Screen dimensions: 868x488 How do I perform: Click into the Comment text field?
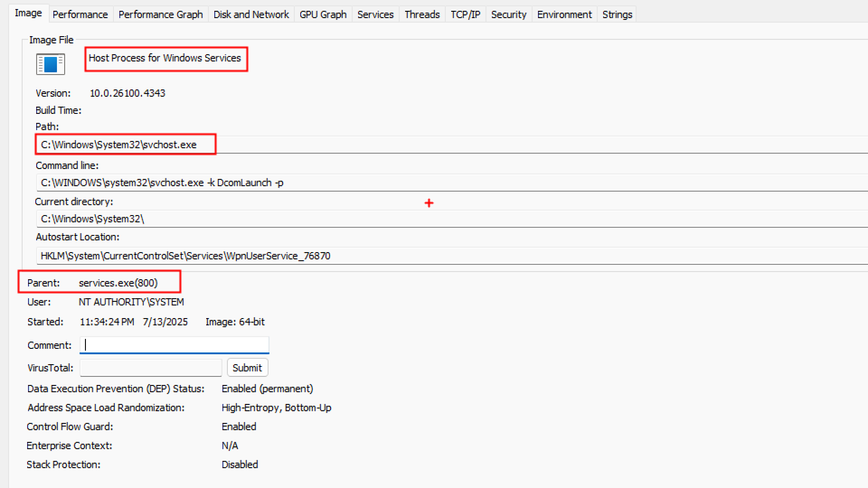point(174,345)
